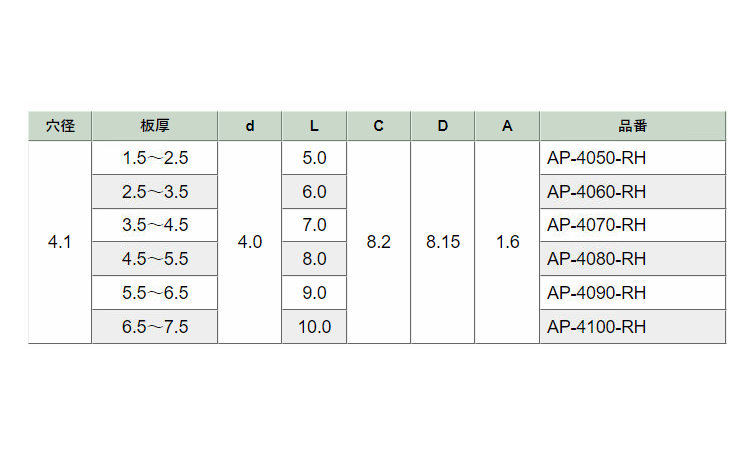Click the L column header

coord(314,126)
